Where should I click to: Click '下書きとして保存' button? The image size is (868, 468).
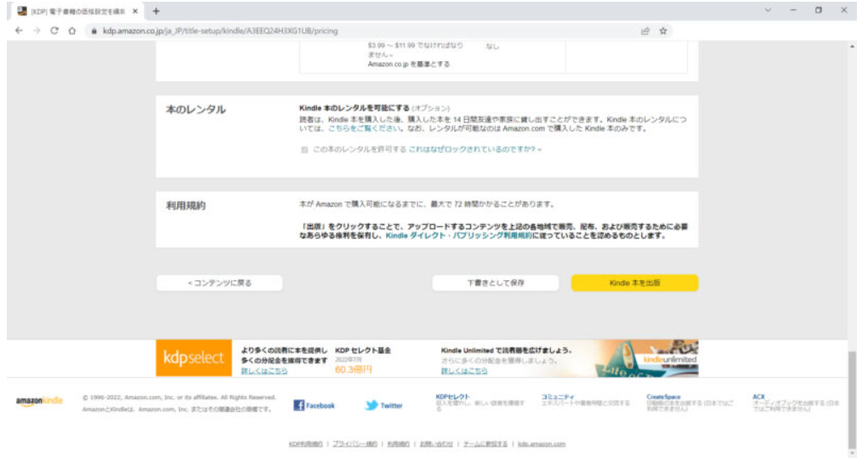(496, 283)
